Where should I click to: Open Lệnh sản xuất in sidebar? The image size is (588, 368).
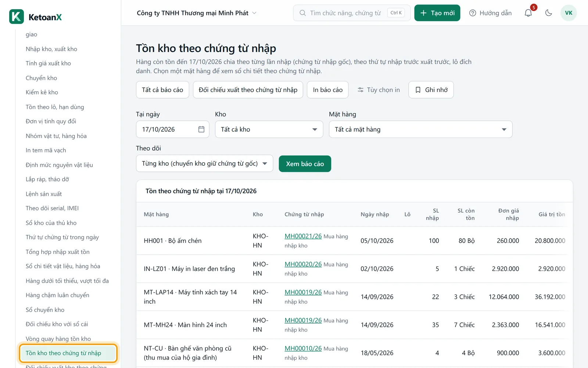point(44,194)
